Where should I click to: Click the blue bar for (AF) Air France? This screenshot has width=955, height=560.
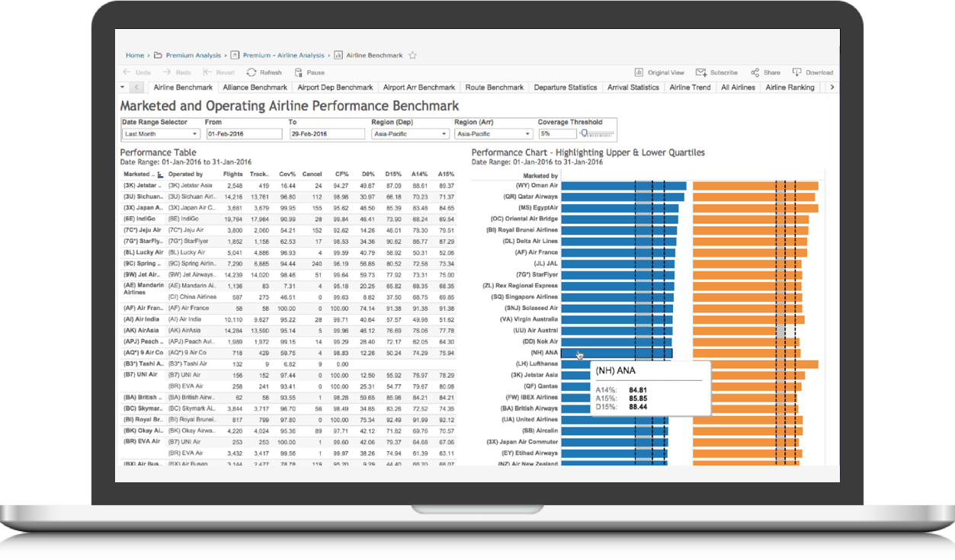(618, 252)
